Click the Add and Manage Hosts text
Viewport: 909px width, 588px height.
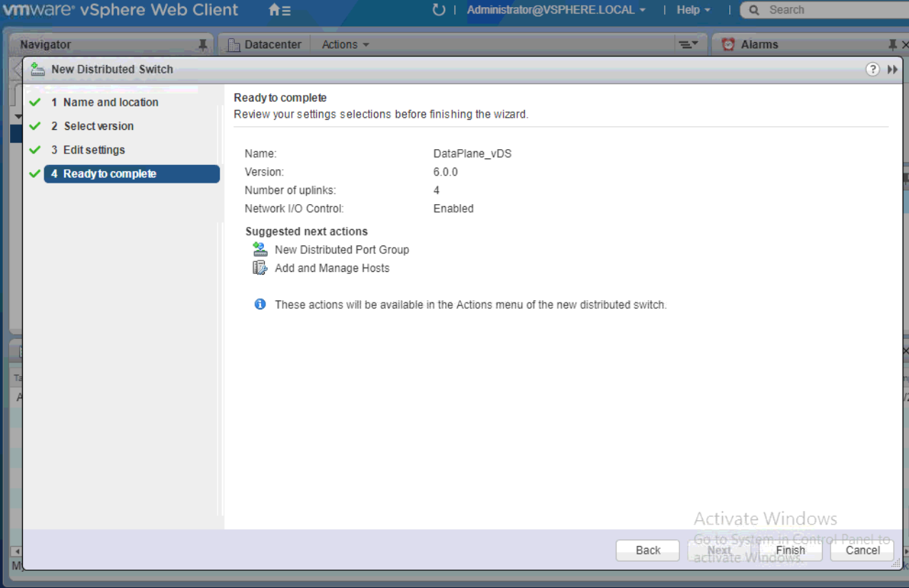click(x=332, y=268)
